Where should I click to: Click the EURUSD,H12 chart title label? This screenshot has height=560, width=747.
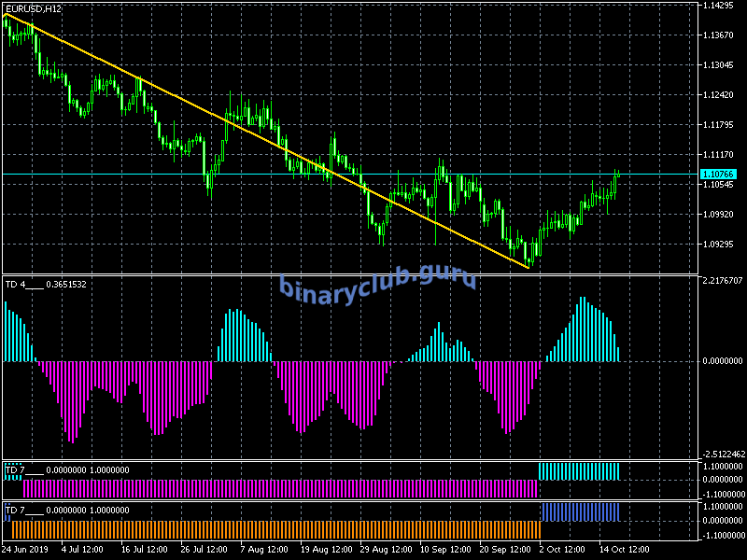click(x=35, y=8)
